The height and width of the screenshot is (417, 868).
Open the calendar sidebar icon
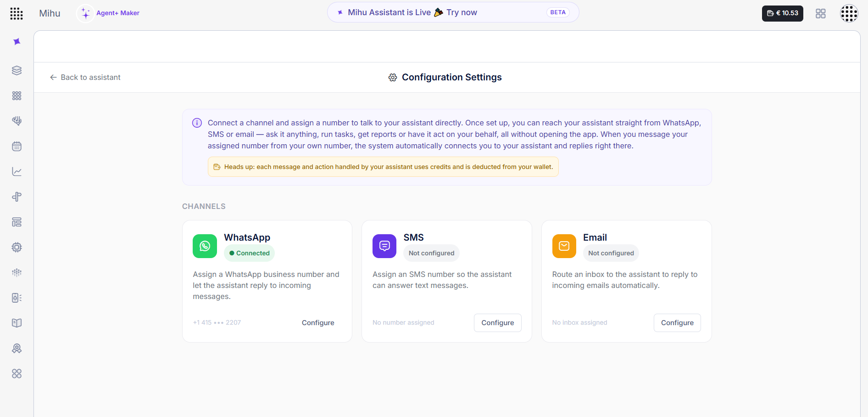tap(17, 147)
